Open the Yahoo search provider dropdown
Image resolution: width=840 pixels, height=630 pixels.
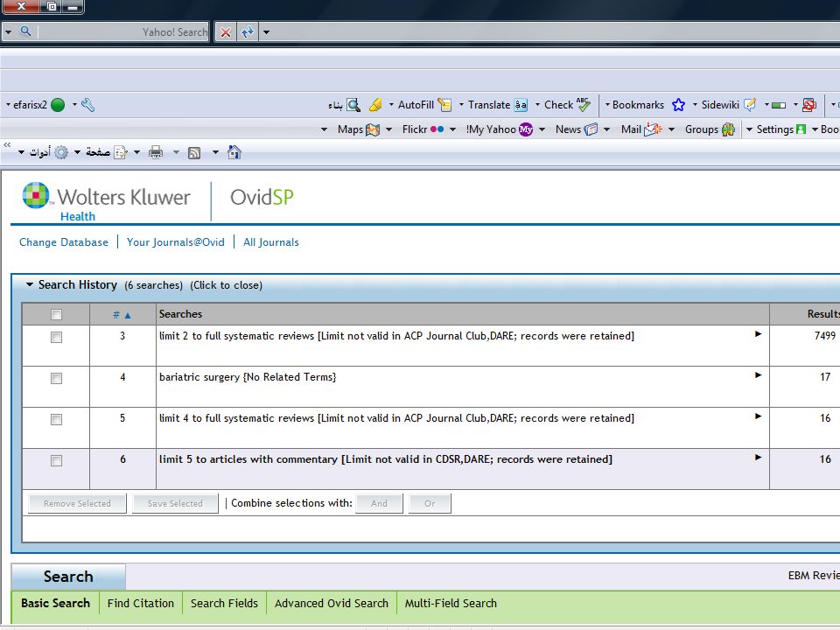coord(8,32)
